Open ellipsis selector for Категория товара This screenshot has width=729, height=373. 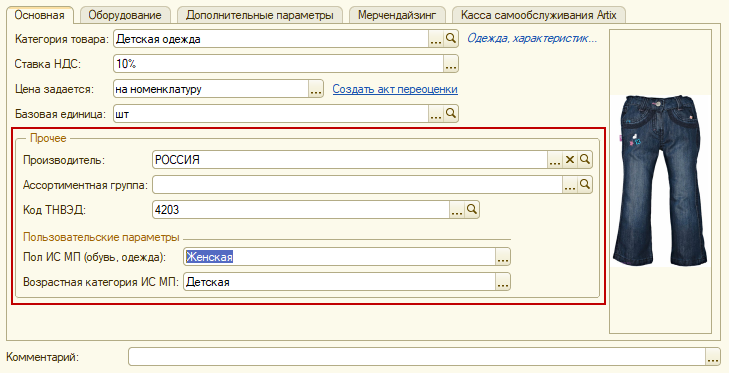click(436, 39)
